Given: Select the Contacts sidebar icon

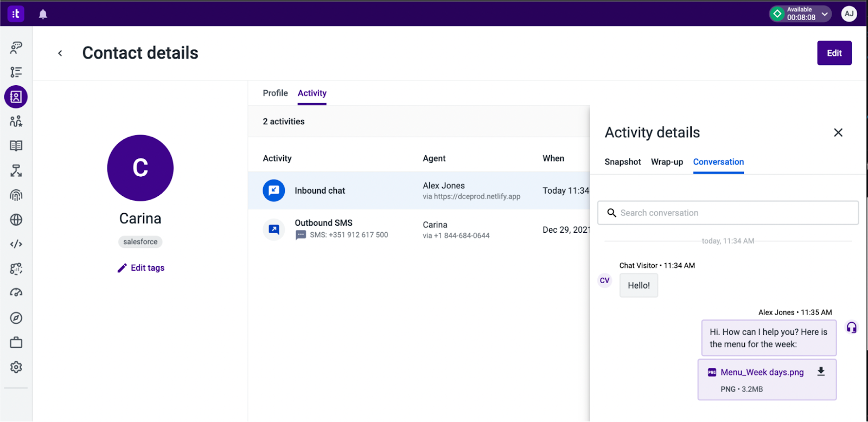Looking at the screenshot, I should click(x=16, y=97).
